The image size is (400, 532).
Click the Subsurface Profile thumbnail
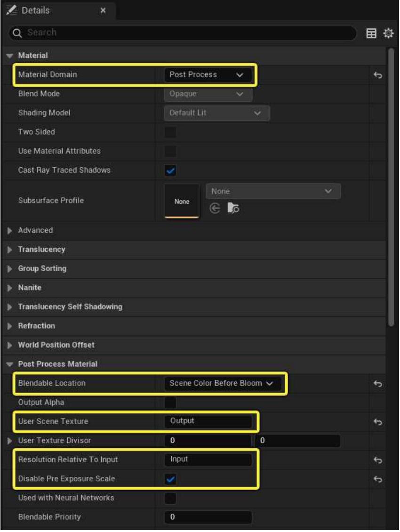click(x=182, y=201)
